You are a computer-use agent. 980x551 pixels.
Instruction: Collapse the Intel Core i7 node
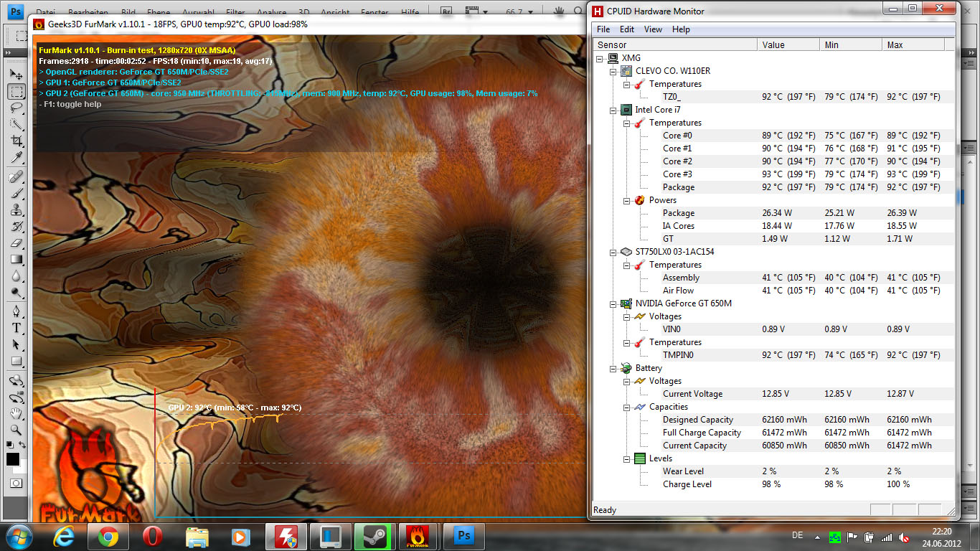613,110
